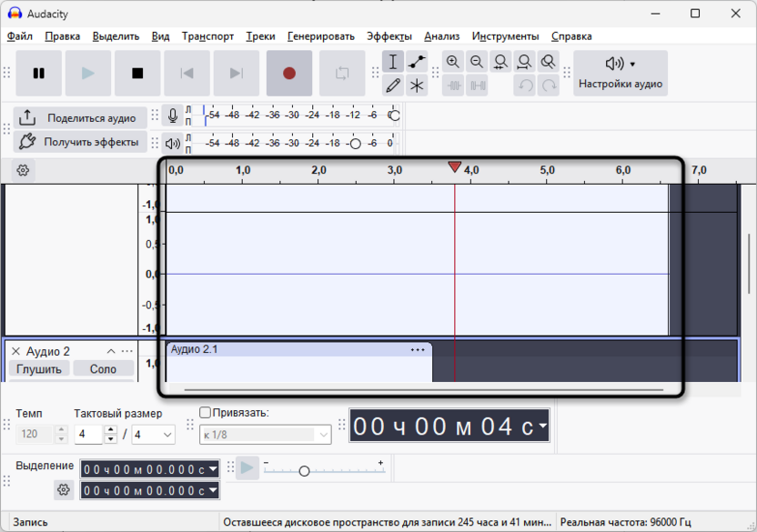Mute track with Глушить button
The image size is (757, 532).
[x=39, y=369]
